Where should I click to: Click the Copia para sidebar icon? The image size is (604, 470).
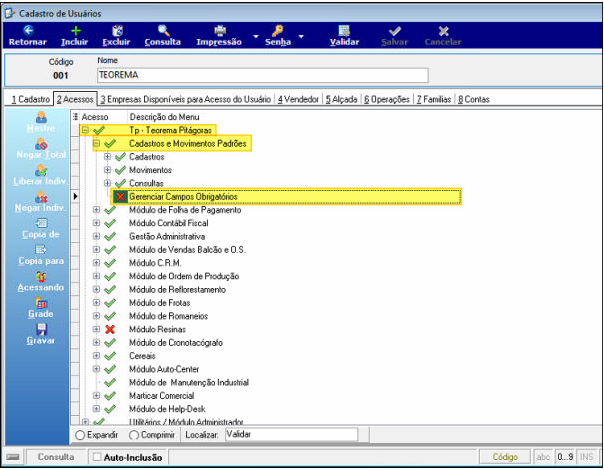pyautogui.click(x=40, y=250)
